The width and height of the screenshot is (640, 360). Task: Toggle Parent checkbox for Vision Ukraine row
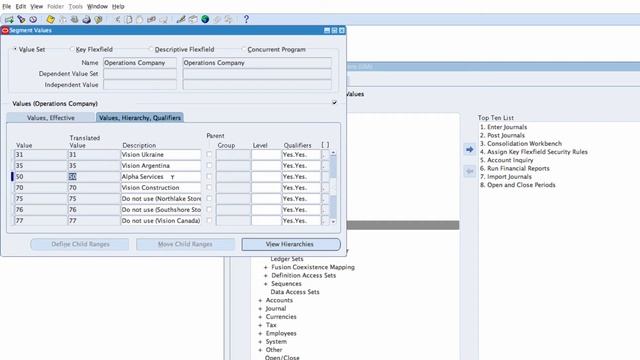[x=209, y=154]
